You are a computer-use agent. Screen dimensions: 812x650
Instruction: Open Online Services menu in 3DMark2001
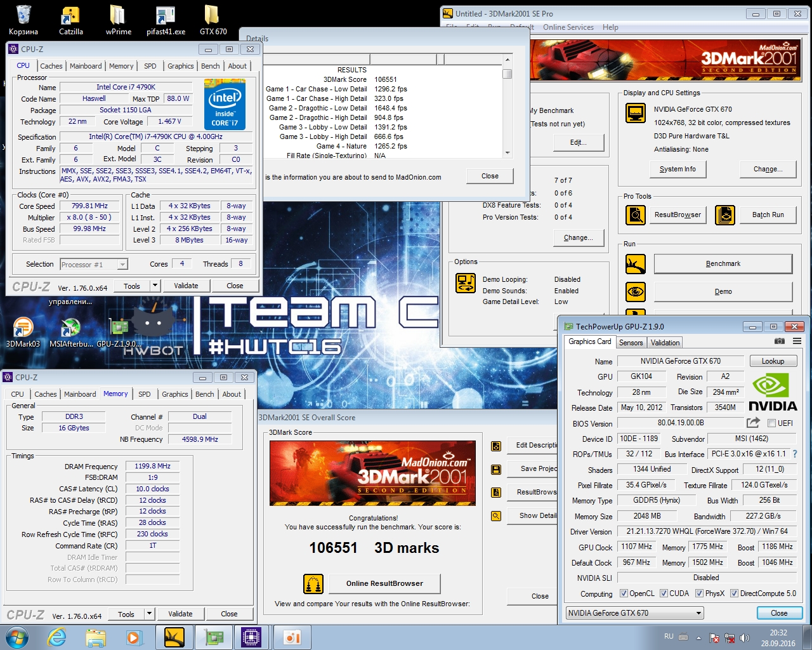coord(568,27)
